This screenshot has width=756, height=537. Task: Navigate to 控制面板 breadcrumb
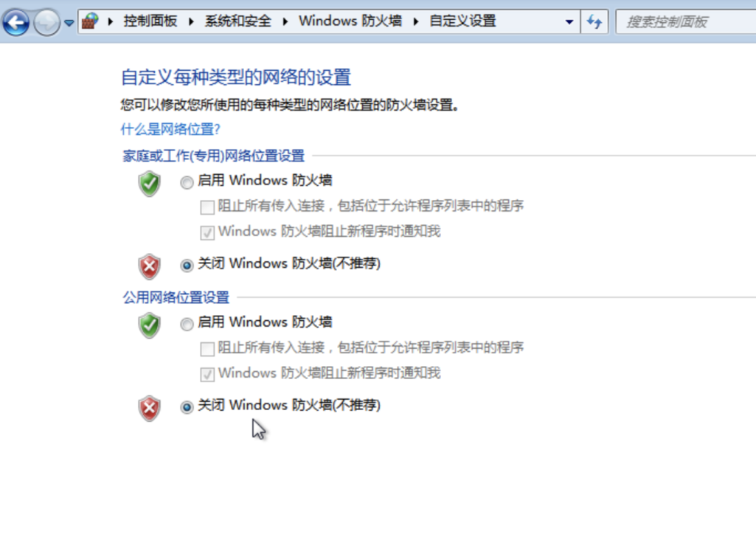[150, 21]
